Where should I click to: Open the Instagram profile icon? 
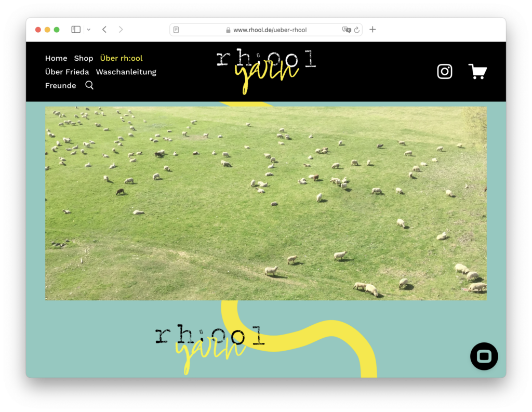444,71
